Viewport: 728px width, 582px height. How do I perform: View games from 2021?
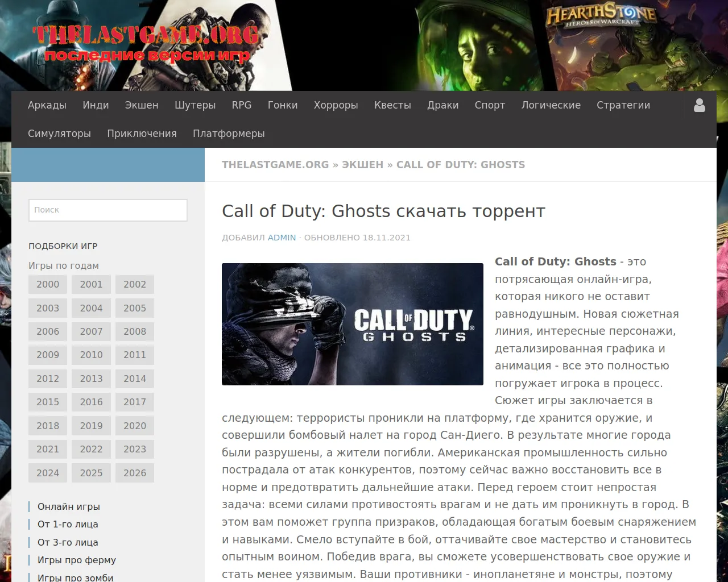(48, 450)
